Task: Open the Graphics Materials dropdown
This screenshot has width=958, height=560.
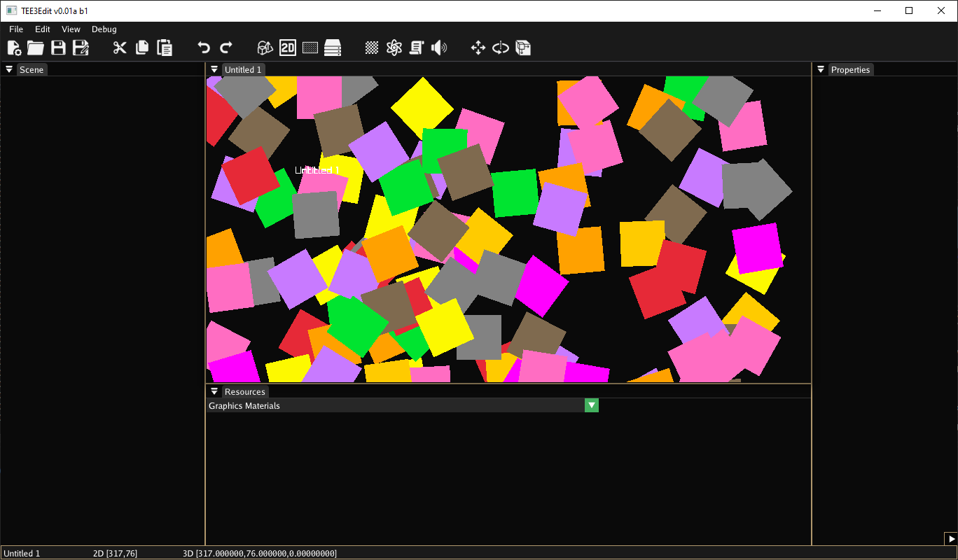Action: pyautogui.click(x=591, y=405)
